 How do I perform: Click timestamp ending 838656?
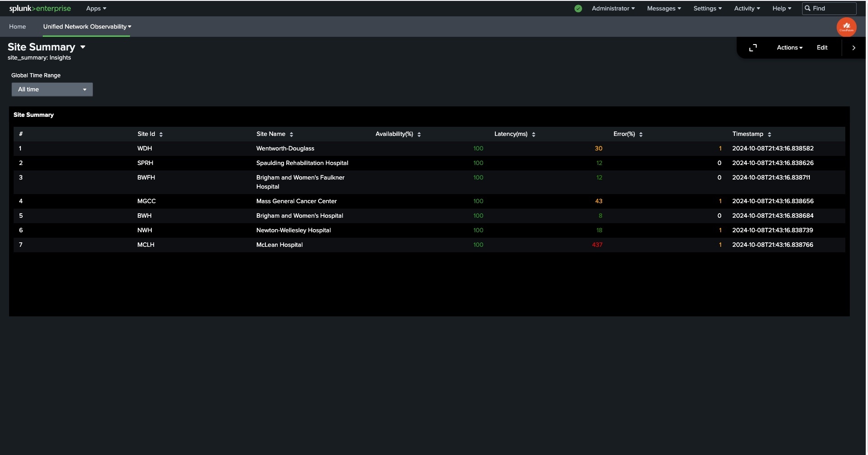coord(773,201)
